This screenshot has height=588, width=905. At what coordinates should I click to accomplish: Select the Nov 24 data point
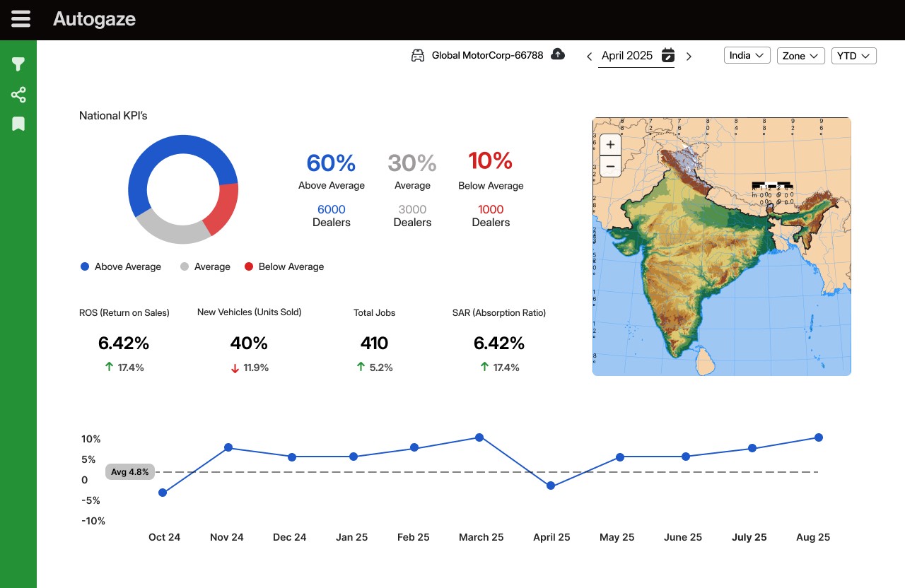pos(228,447)
